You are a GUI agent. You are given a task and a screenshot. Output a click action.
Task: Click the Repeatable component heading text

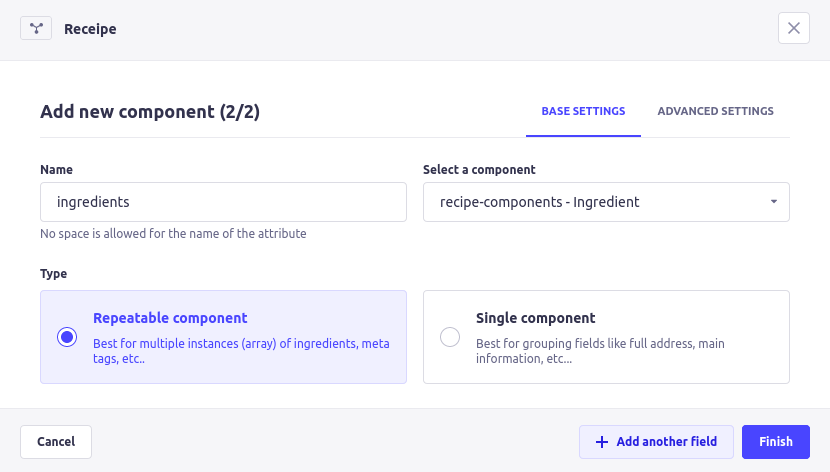[x=170, y=318]
